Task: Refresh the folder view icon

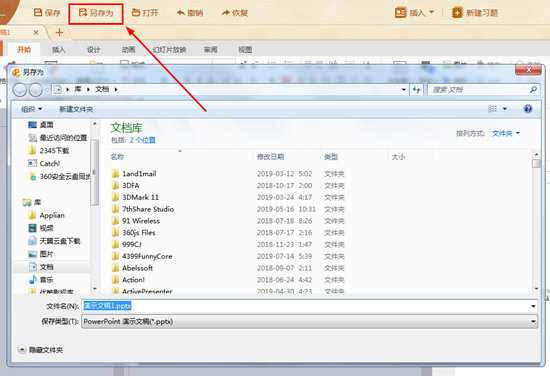Action: (416, 90)
